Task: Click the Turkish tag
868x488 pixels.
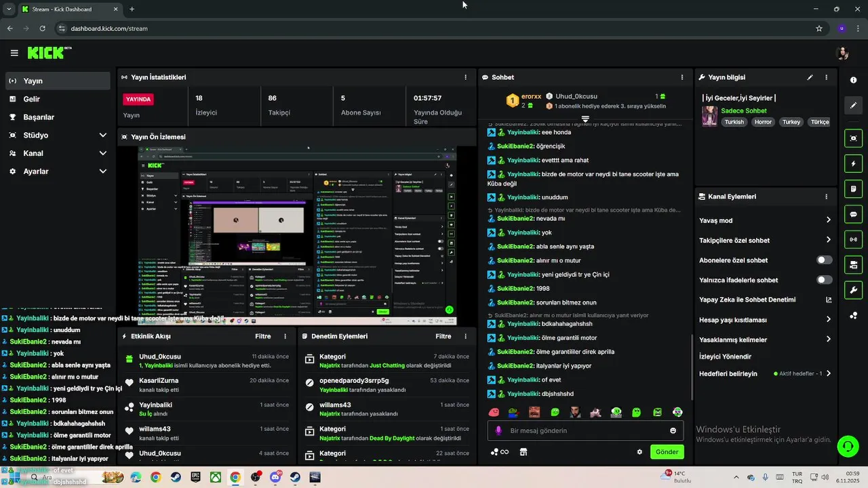Action: pyautogui.click(x=734, y=122)
